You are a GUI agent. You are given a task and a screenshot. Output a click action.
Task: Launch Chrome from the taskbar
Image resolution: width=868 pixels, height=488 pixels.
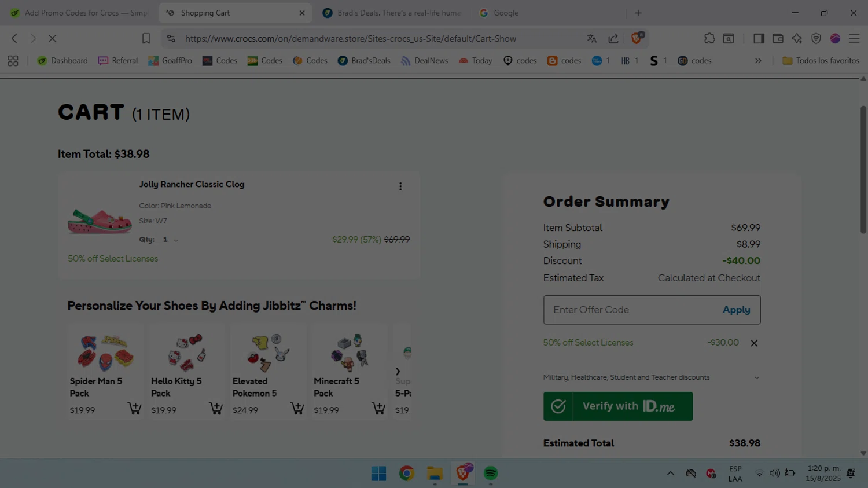pyautogui.click(x=407, y=474)
